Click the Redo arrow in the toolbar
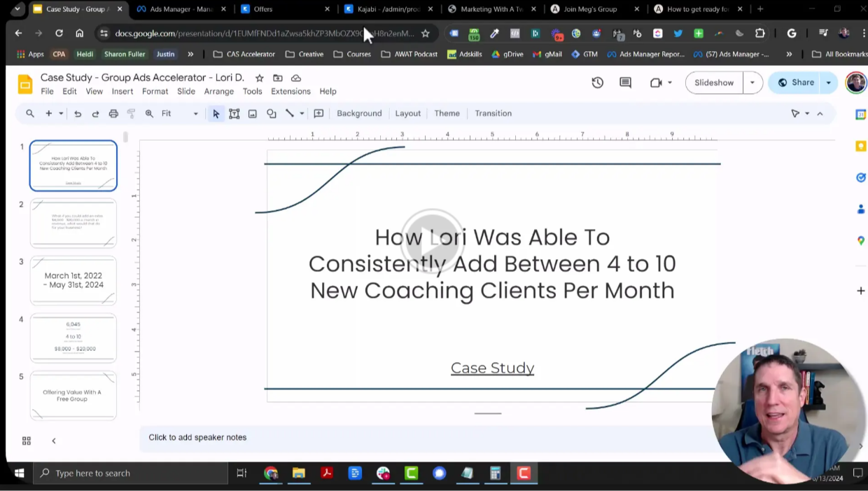The image size is (868, 491). point(95,113)
